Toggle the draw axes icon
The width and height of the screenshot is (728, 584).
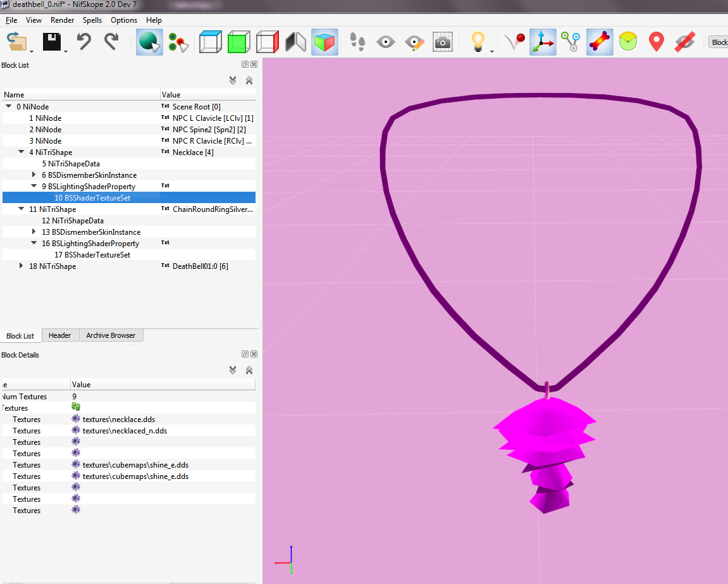543,42
